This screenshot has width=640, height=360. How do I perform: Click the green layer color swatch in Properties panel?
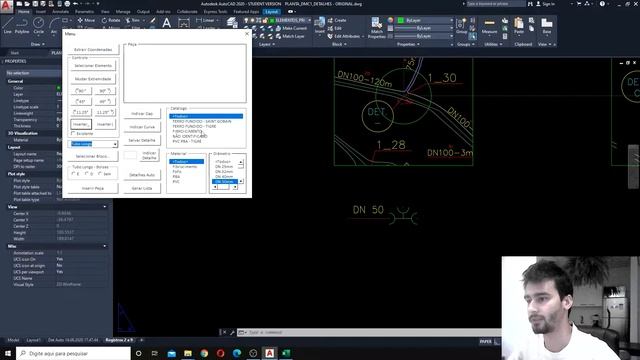(x=401, y=20)
